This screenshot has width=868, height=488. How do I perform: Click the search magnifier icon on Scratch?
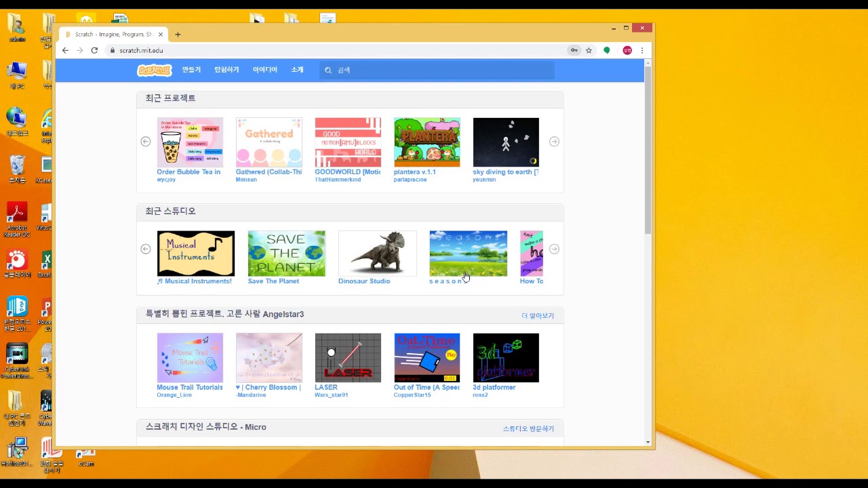[328, 70]
